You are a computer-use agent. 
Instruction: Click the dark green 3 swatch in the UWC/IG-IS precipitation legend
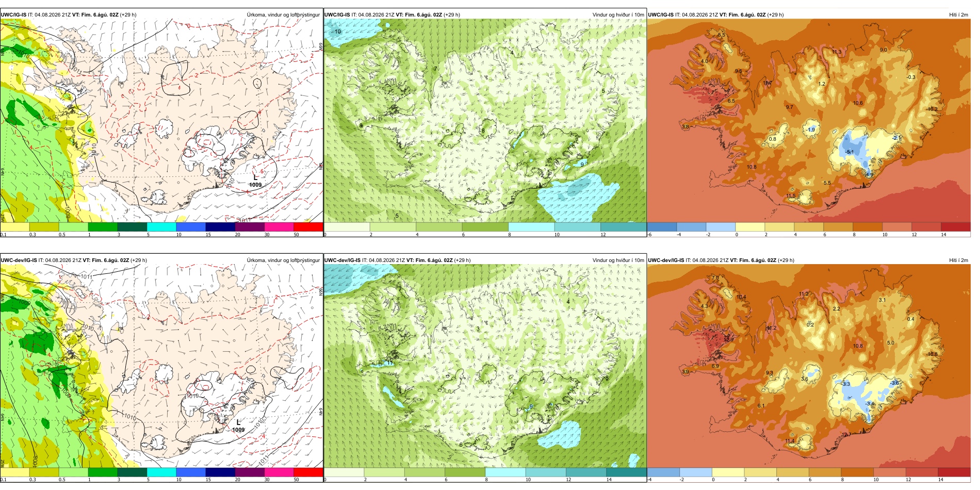point(132,226)
